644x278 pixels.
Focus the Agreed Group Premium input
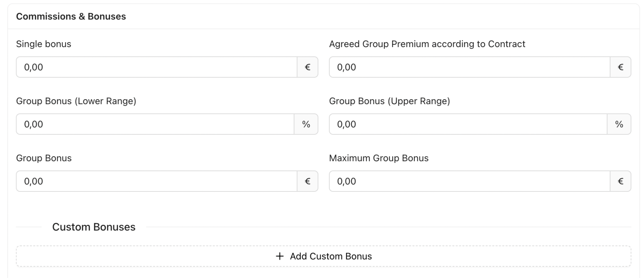click(x=469, y=67)
